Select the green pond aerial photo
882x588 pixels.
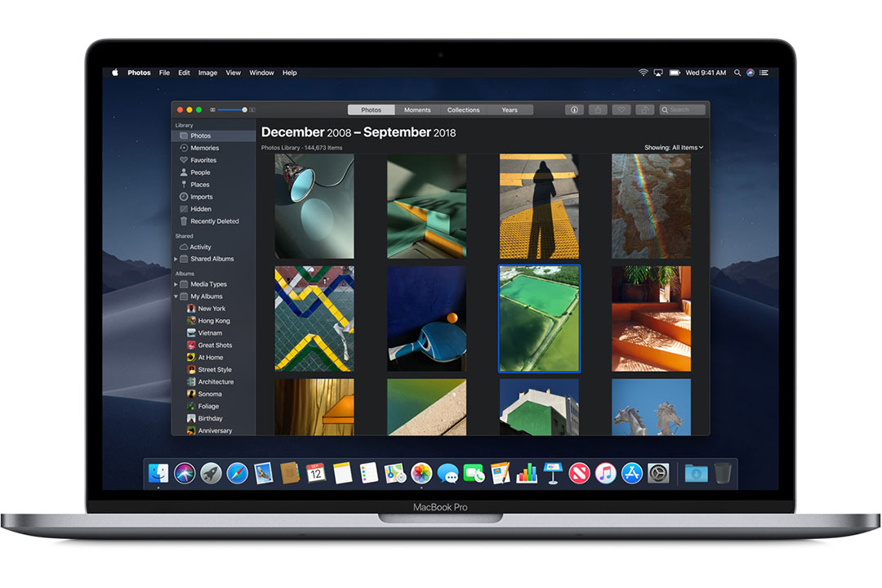(539, 318)
